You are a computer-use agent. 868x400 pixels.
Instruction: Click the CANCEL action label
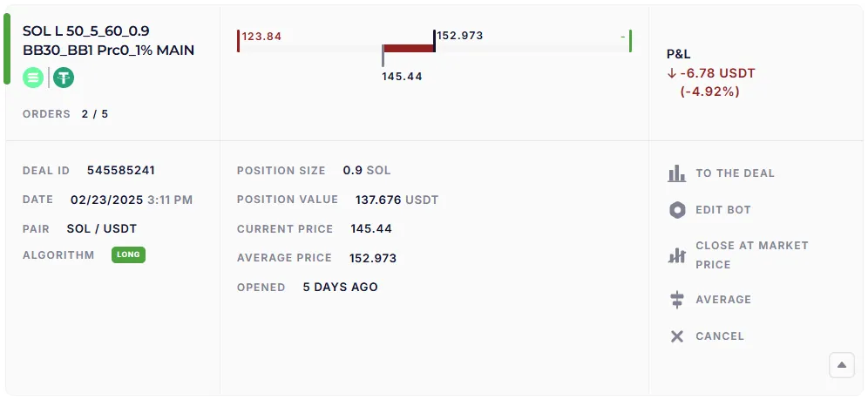(719, 336)
